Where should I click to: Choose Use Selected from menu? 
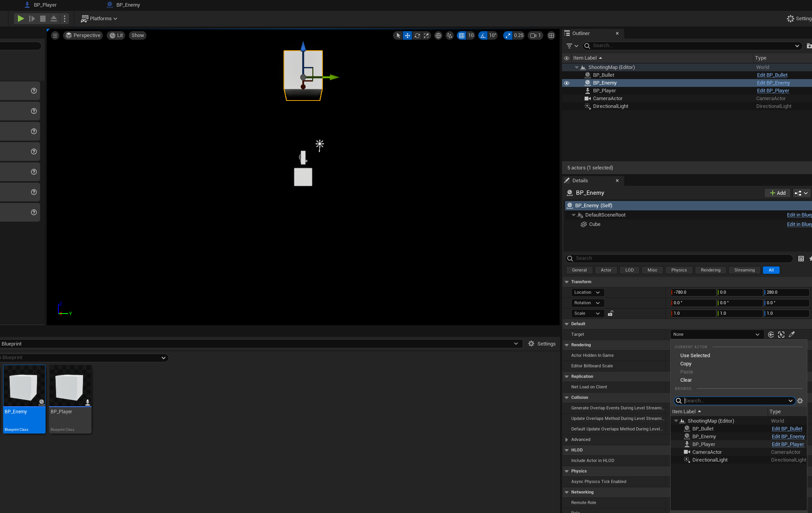tap(695, 356)
